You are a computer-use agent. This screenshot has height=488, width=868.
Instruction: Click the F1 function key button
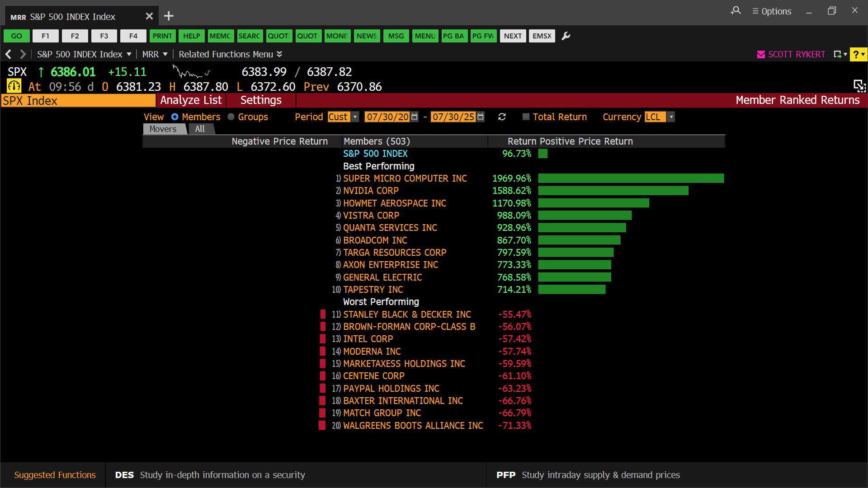46,36
